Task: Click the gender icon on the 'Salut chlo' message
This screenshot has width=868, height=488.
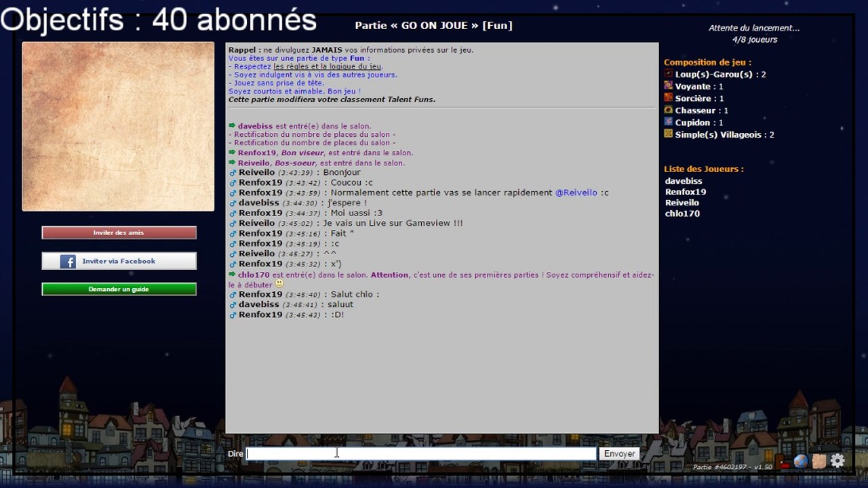Action: (x=233, y=295)
